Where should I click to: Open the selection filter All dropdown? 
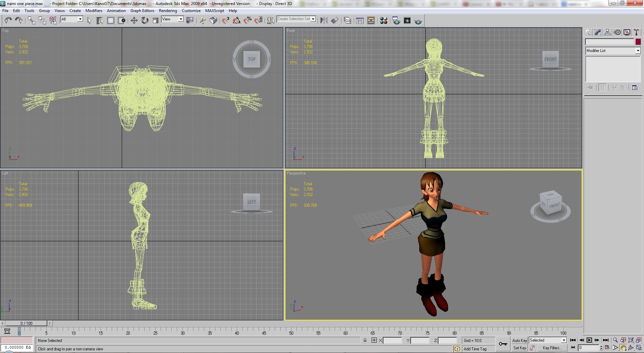[x=72, y=19]
